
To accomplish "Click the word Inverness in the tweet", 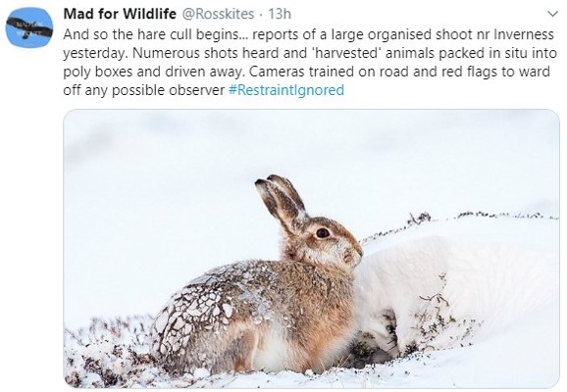I will [524, 34].
